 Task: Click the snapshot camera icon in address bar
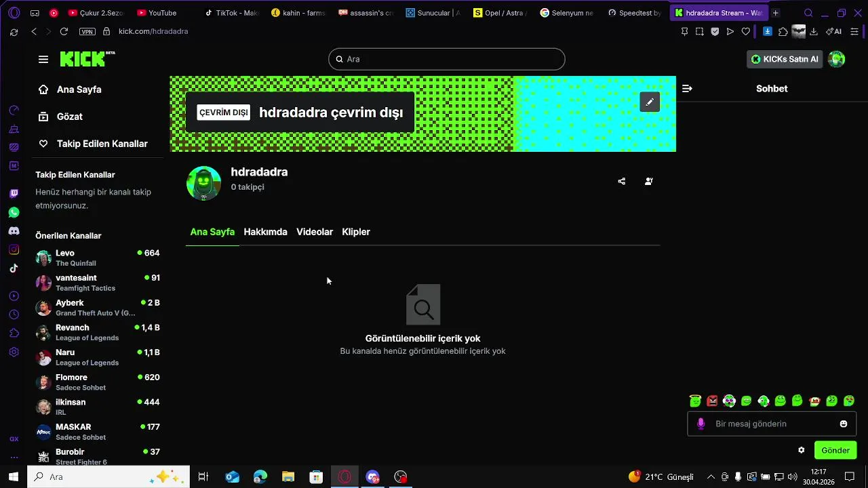click(x=700, y=31)
